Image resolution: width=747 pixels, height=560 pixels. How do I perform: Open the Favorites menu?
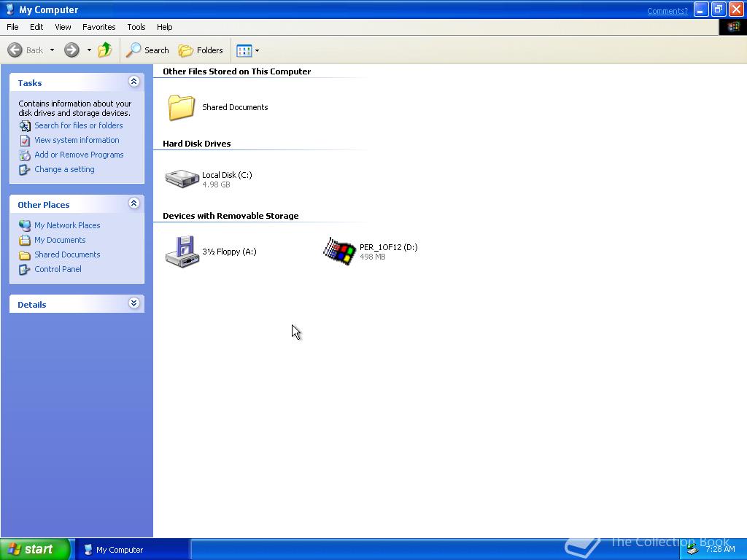point(98,27)
